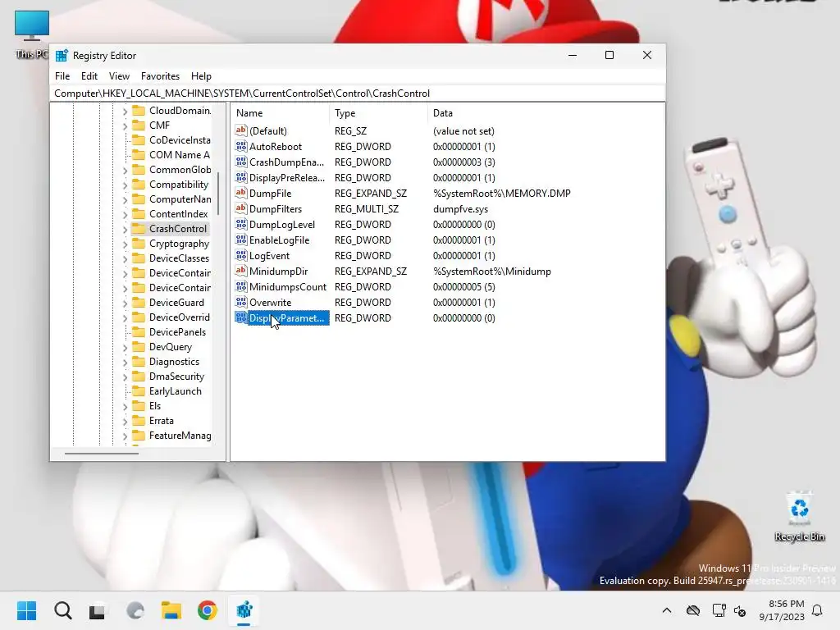
Task: Select the EarlyLaunch key
Action: click(x=176, y=391)
